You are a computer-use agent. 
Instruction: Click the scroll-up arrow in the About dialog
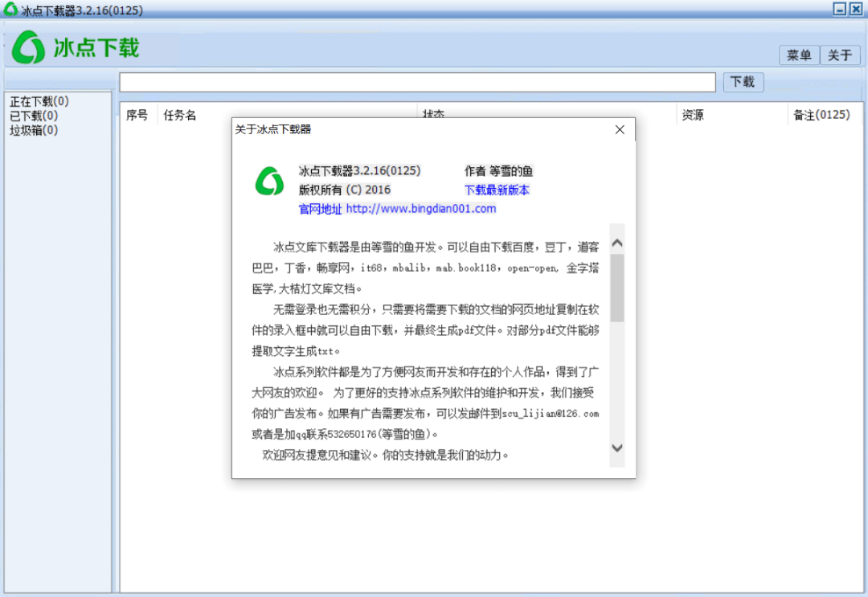(617, 241)
